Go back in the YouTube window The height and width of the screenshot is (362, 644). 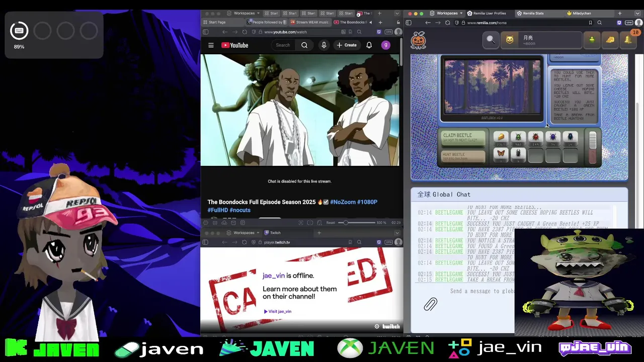pos(225,32)
